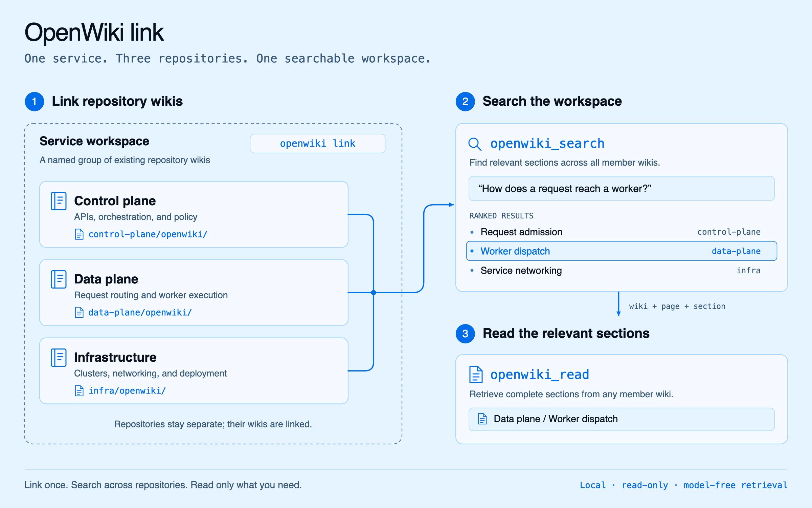Click the Read the relevant sections step heading
The image size is (812, 508).
(566, 334)
